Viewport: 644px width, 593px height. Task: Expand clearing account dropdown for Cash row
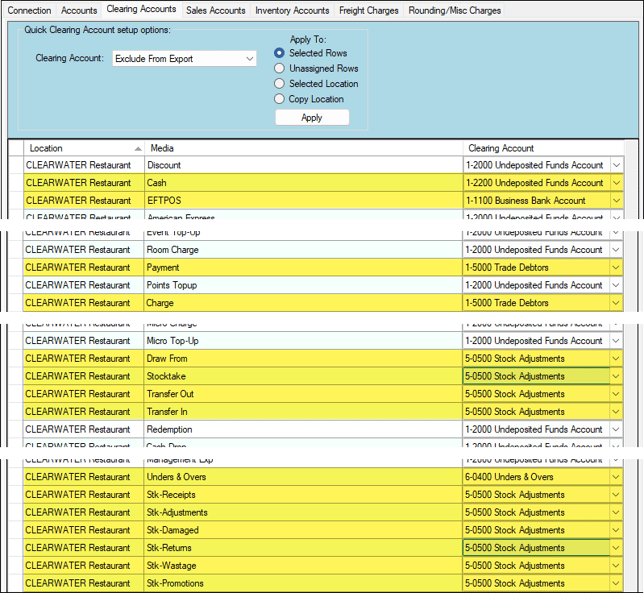pyautogui.click(x=616, y=183)
